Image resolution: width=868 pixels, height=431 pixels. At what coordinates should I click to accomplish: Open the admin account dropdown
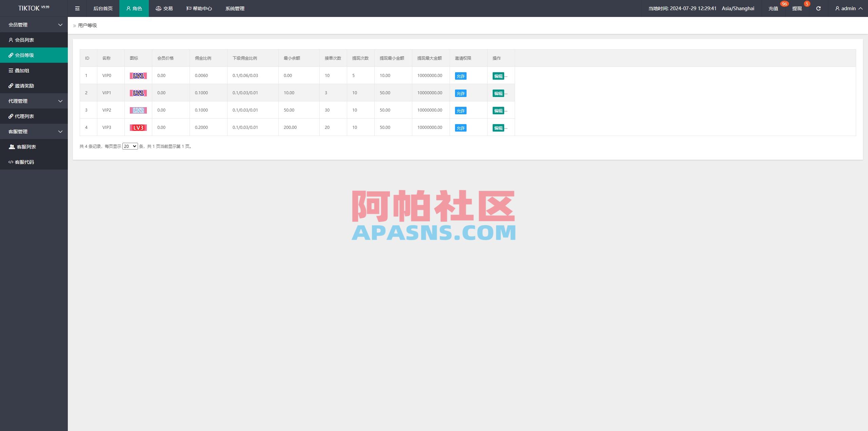848,8
